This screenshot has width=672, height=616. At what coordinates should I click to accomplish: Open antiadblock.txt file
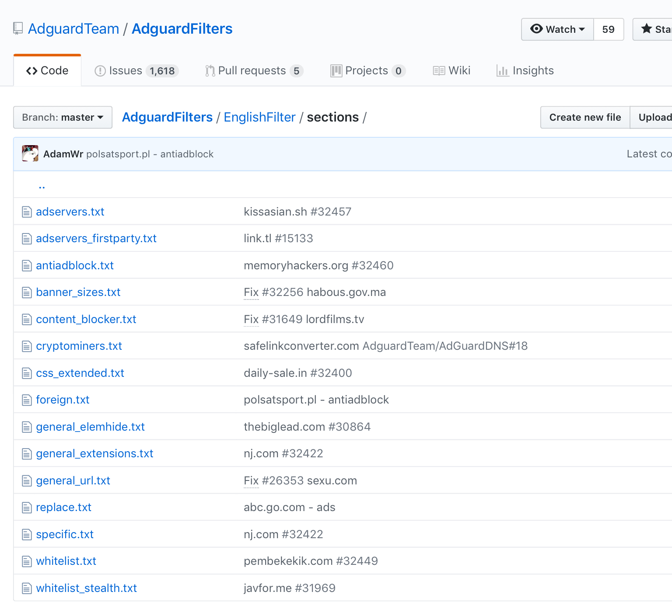[75, 266]
